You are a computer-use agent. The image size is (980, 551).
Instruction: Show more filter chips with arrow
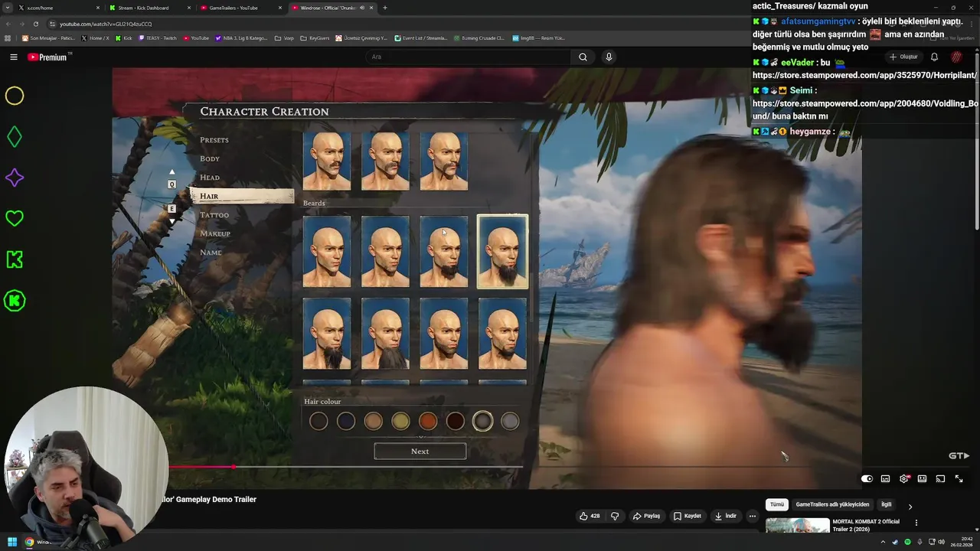[910, 506]
